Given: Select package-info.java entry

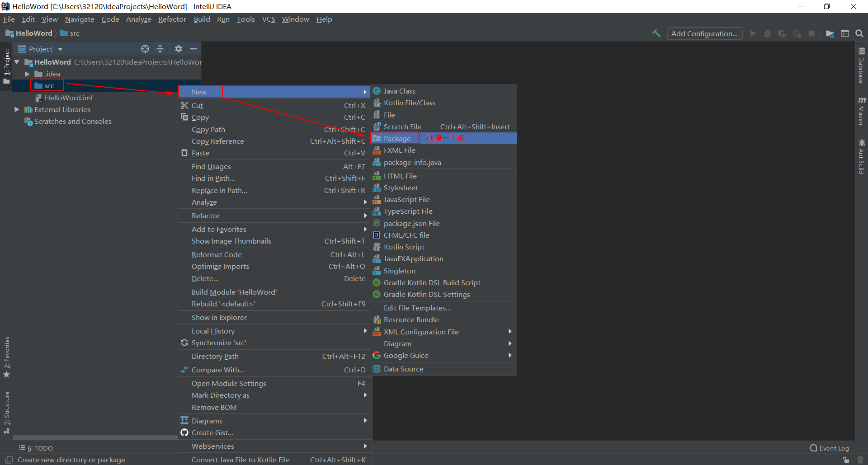Looking at the screenshot, I should (443, 162).
